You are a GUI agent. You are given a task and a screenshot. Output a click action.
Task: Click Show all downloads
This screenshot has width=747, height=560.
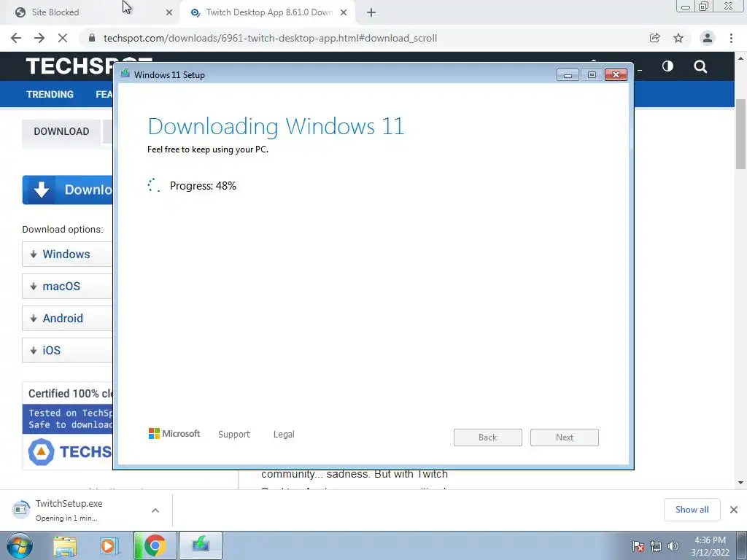[692, 510]
